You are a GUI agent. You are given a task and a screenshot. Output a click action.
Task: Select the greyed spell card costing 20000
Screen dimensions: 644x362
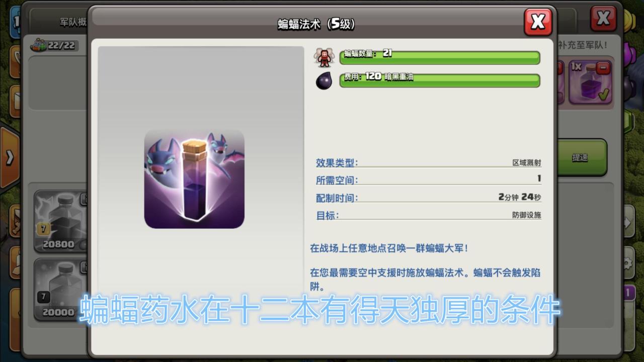pyautogui.click(x=61, y=290)
